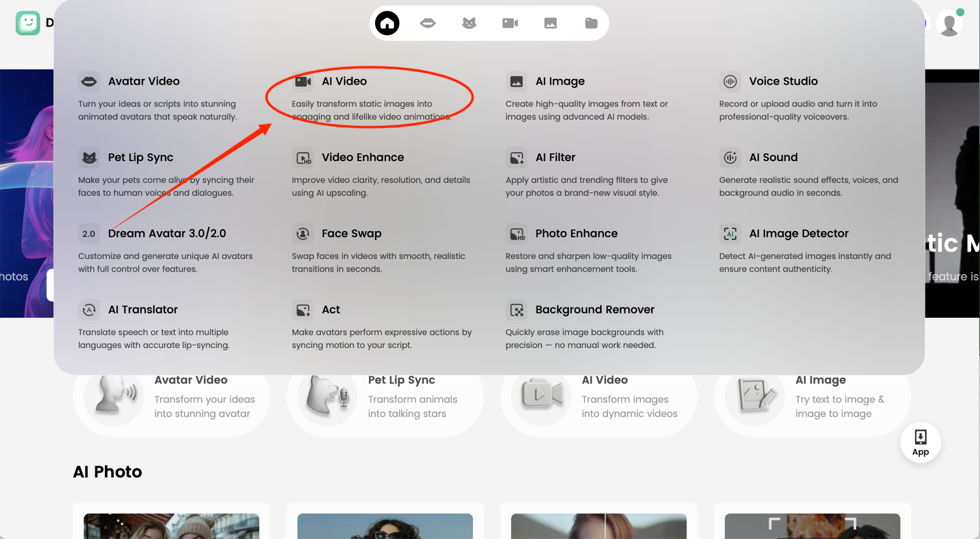Open Dream Avatar 3.0/2.0 menu entry
This screenshot has height=539, width=980.
(x=167, y=234)
